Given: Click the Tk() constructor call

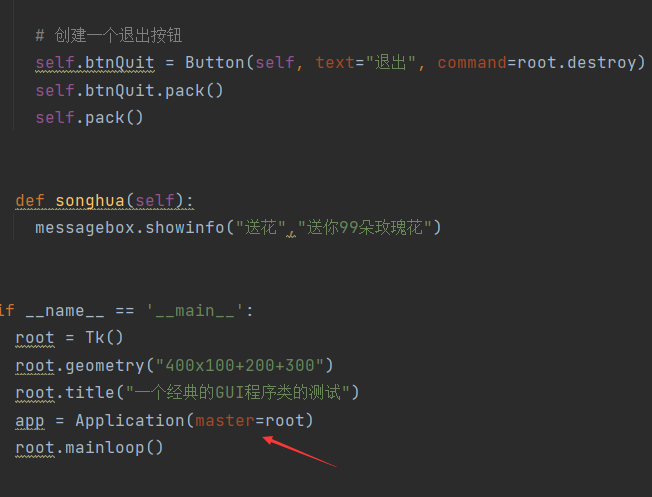Looking at the screenshot, I should click(x=104, y=337).
